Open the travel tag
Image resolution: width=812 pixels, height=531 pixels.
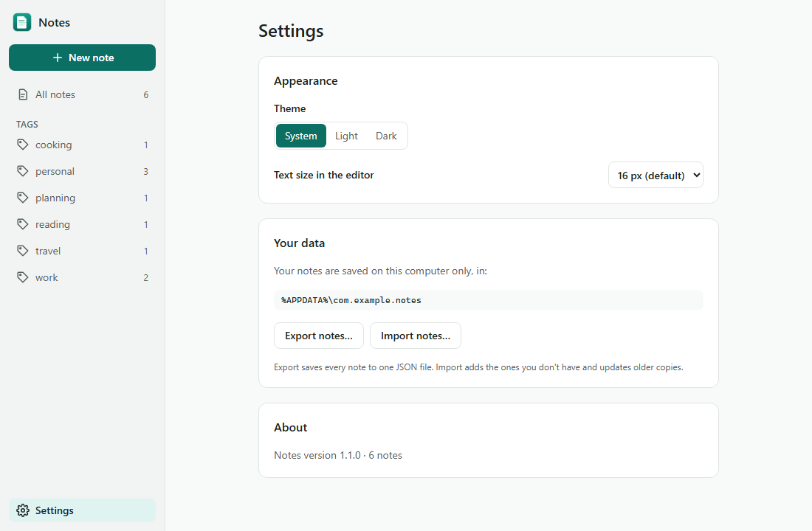(x=83, y=251)
